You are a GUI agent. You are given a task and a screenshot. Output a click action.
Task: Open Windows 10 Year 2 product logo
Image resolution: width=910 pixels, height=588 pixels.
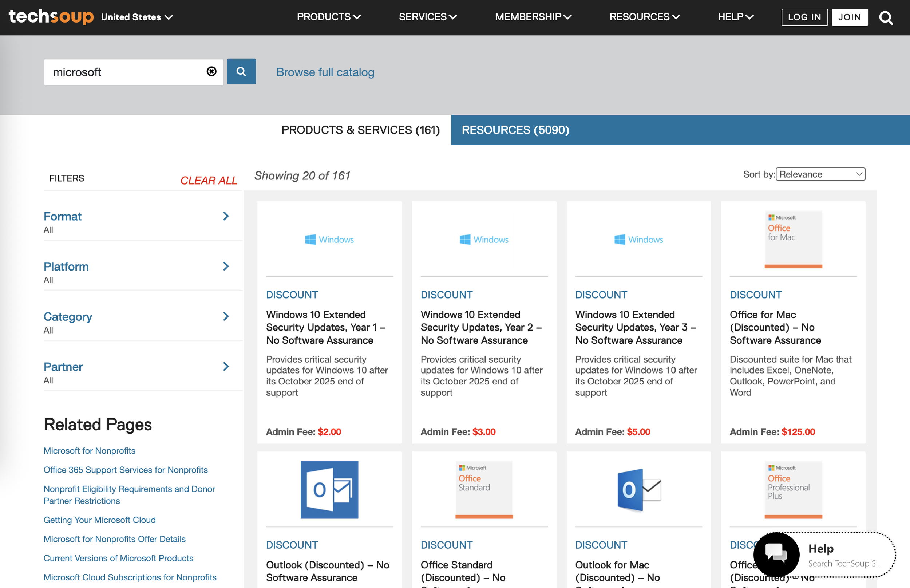pyautogui.click(x=484, y=240)
